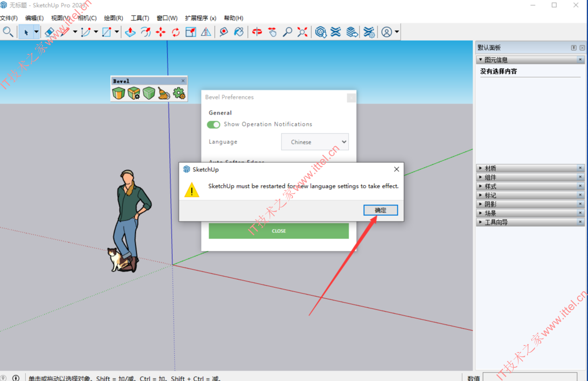Image resolution: width=588 pixels, height=381 pixels.
Task: Select the Line pencil tool
Action: (65, 32)
